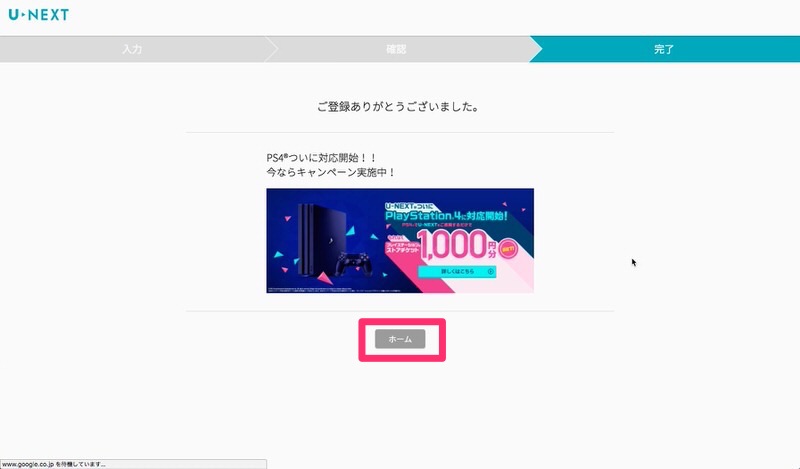Click the PlayStation 4に対応開始! banner headline
The width and height of the screenshot is (800, 469).
point(446,215)
